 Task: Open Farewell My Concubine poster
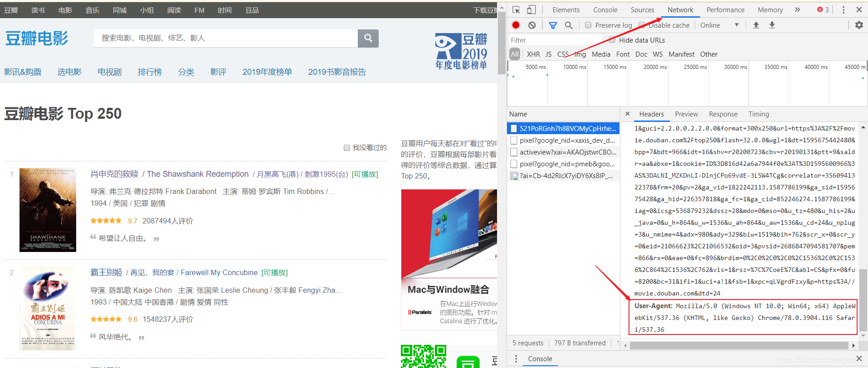click(x=48, y=308)
